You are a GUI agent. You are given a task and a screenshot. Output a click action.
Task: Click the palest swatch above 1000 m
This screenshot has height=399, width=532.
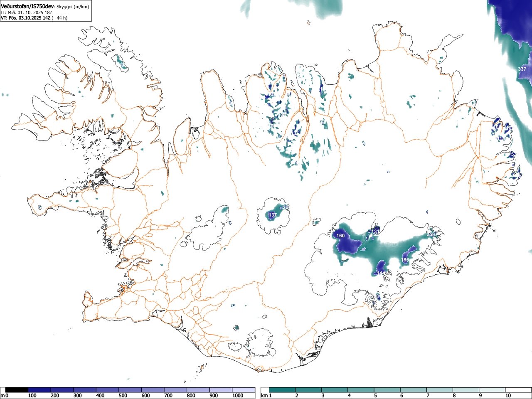pyautogui.click(x=244, y=390)
